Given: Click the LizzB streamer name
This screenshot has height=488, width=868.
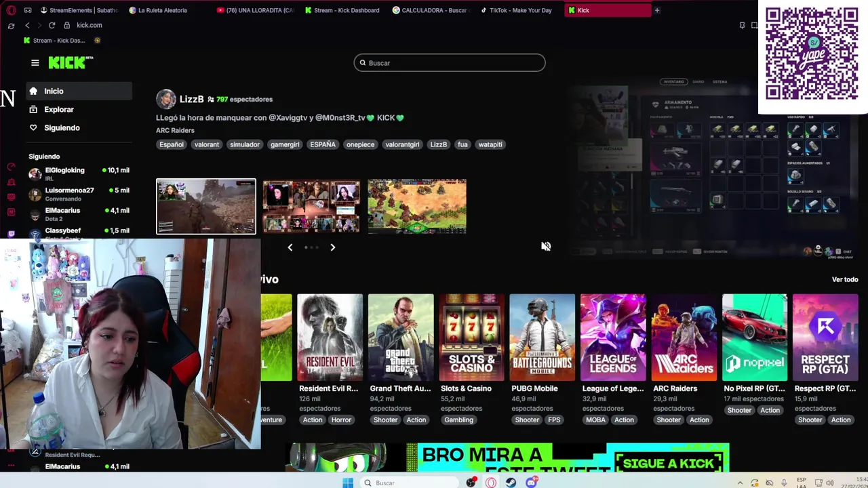Looking at the screenshot, I should tap(191, 99).
